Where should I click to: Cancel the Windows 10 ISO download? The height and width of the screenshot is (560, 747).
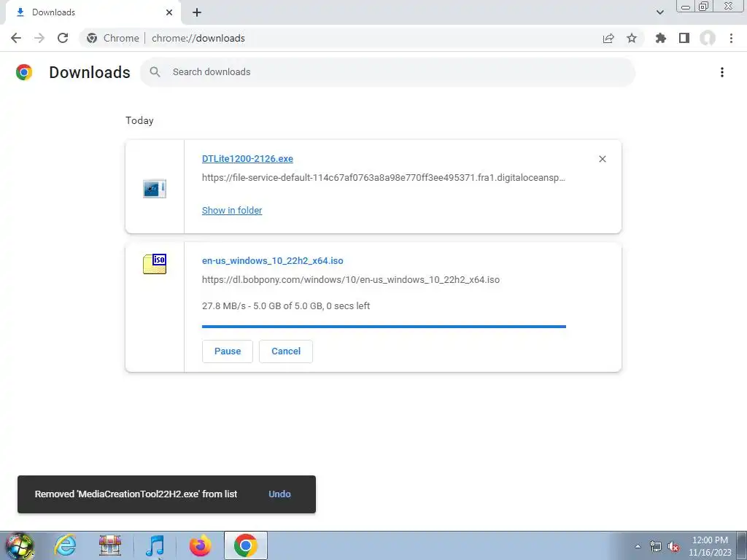pyautogui.click(x=286, y=351)
